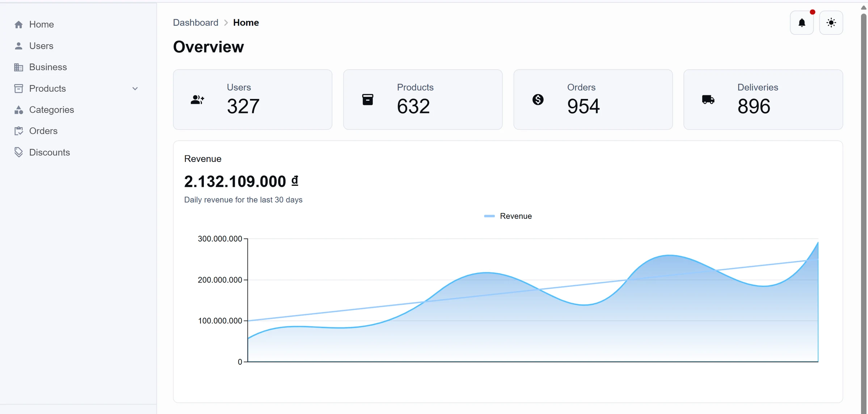Click the Discounts tag icon in sidebar

click(x=18, y=152)
